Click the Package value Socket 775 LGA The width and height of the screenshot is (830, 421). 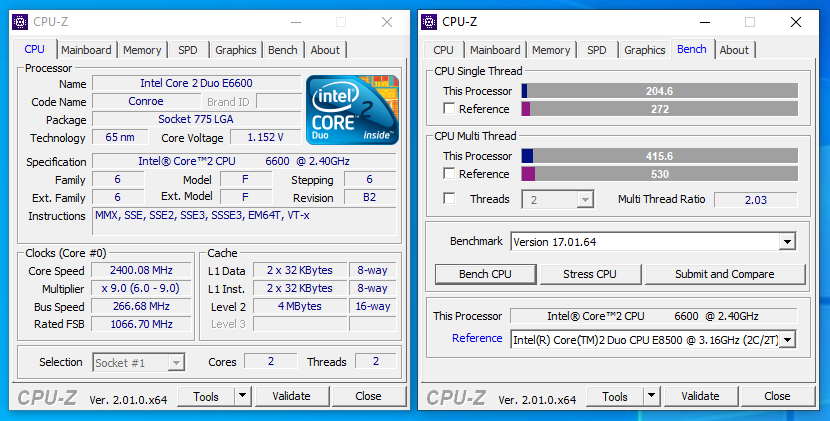[x=196, y=119]
